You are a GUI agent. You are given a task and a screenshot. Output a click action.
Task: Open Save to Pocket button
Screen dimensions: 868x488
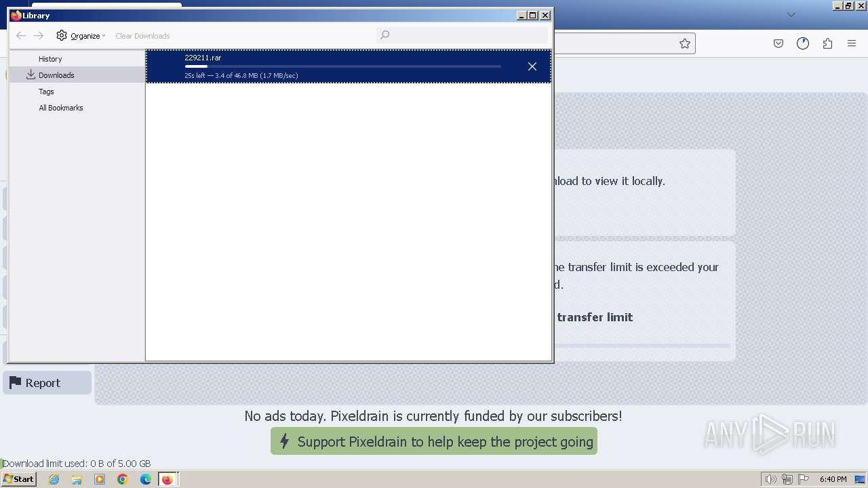coord(778,43)
